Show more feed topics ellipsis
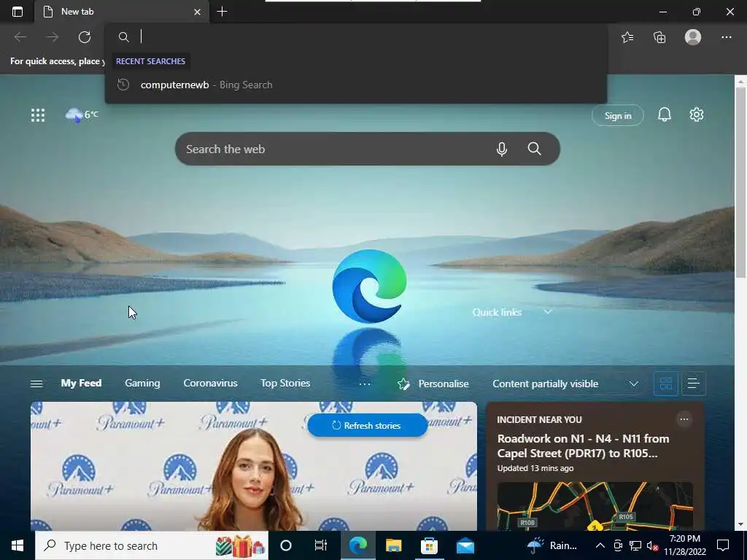The width and height of the screenshot is (747, 560). point(365,384)
